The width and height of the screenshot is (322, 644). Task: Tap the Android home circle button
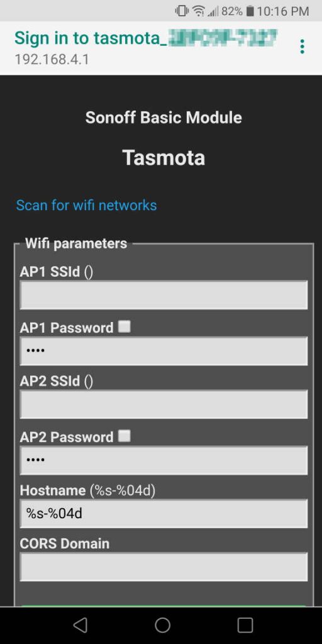163,625
